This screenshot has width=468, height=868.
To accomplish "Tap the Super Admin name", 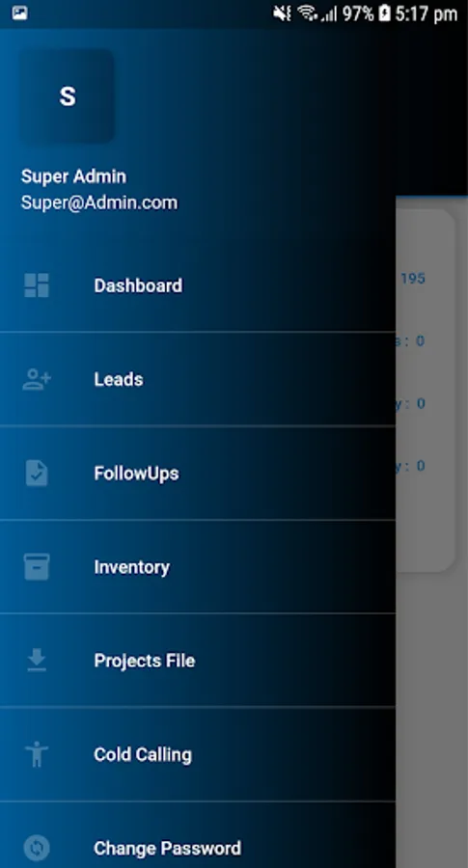I will pyautogui.click(x=73, y=176).
